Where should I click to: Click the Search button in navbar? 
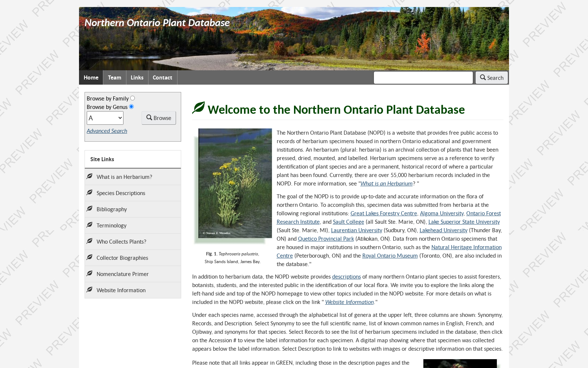492,78
